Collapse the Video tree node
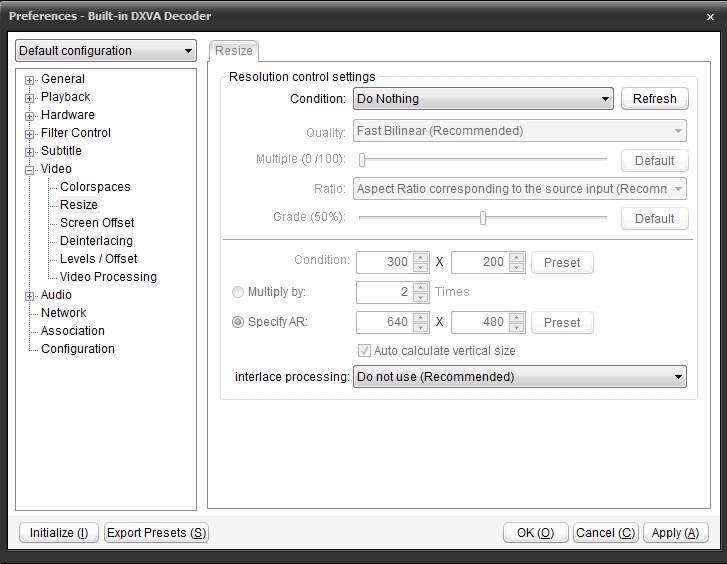Viewport: 727px width, 564px height. [x=29, y=170]
